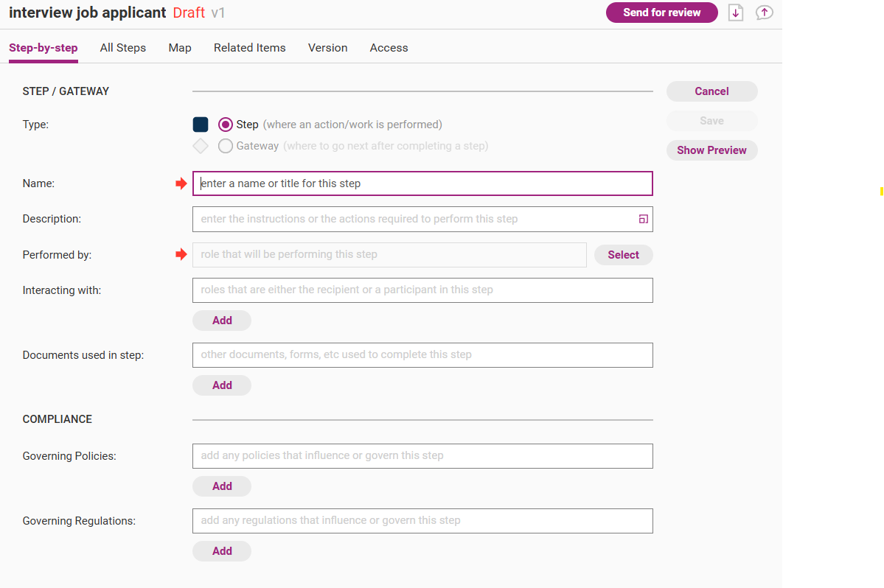Click Select button for Performed by role
Image resolution: width=884 pixels, height=588 pixels.
(623, 255)
